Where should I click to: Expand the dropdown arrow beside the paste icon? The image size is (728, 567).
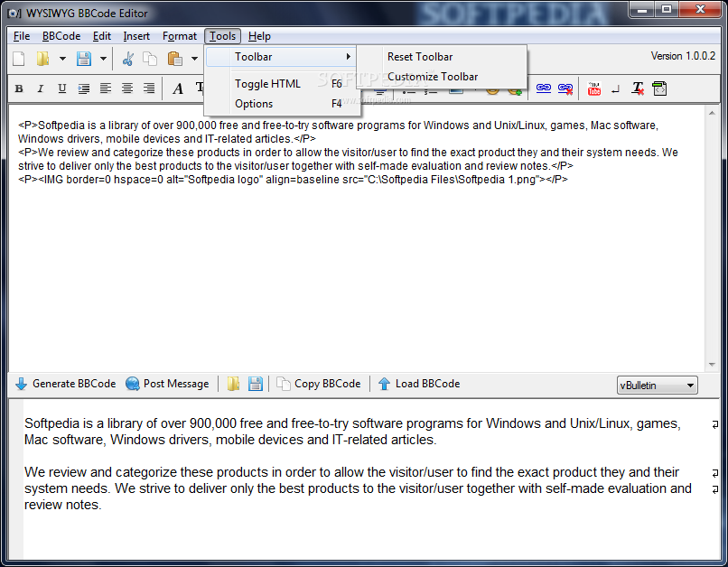[x=194, y=59]
